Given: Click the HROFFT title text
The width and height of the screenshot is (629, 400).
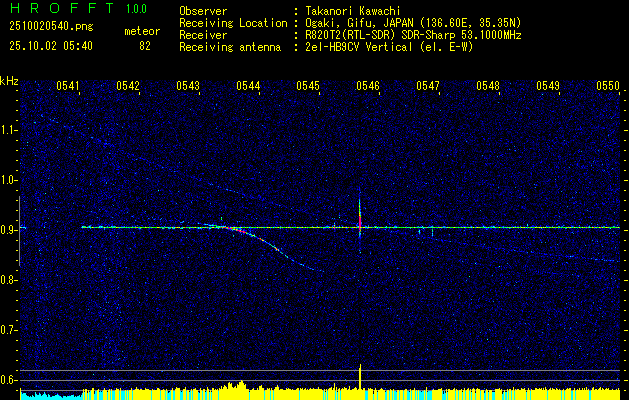Looking at the screenshot, I should pos(62,8).
